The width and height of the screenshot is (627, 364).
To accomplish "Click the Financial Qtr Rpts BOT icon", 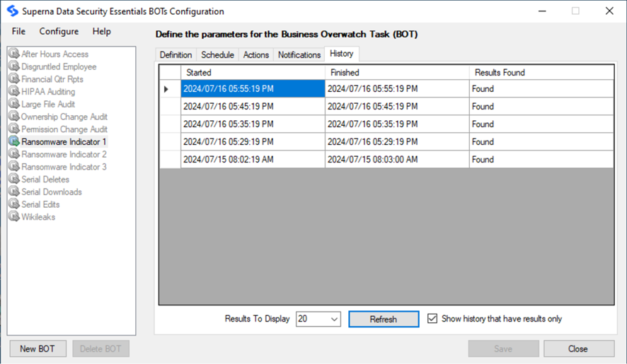I will [x=14, y=78].
